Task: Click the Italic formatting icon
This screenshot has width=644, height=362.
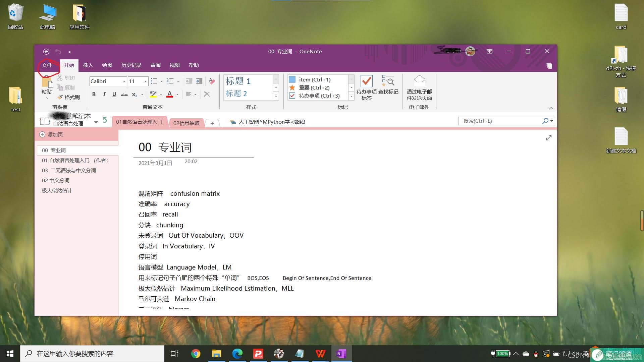Action: 104,94
